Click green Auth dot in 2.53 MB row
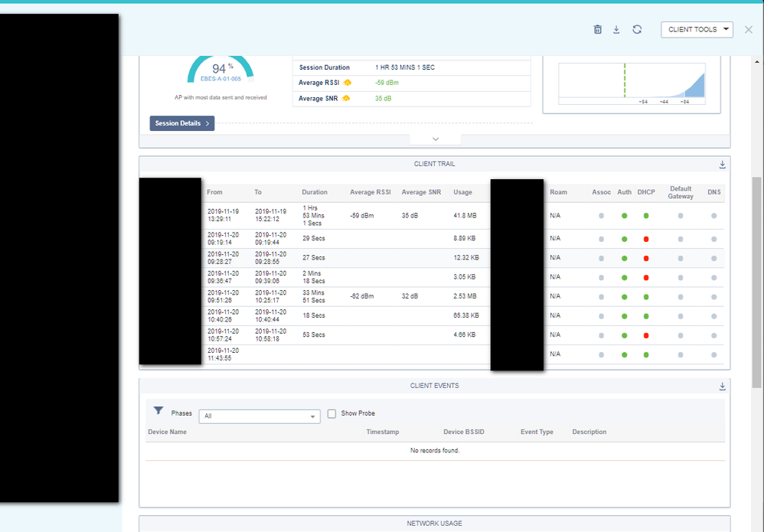764x532 pixels. [624, 297]
